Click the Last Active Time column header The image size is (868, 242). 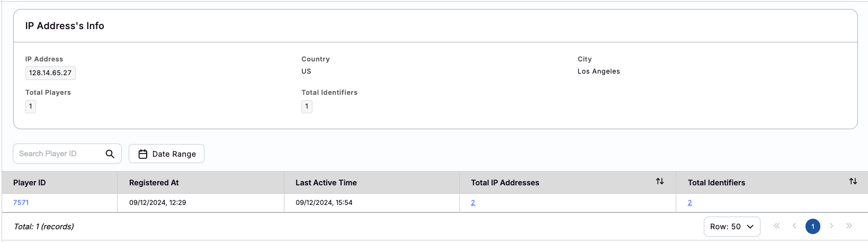[x=326, y=183]
